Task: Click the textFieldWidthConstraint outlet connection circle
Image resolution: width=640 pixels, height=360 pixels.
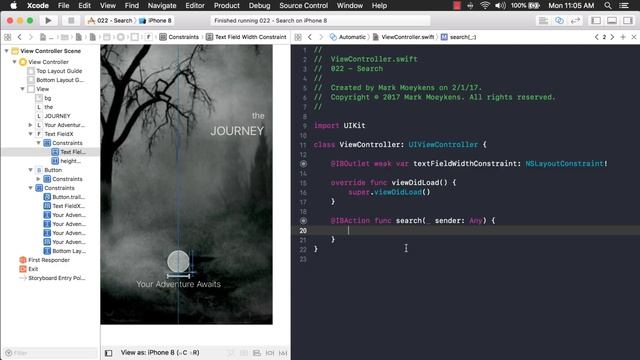Action: click(303, 164)
